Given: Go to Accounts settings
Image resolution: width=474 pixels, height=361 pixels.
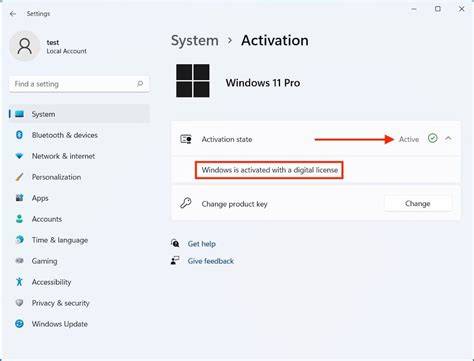Looking at the screenshot, I should 47,219.
